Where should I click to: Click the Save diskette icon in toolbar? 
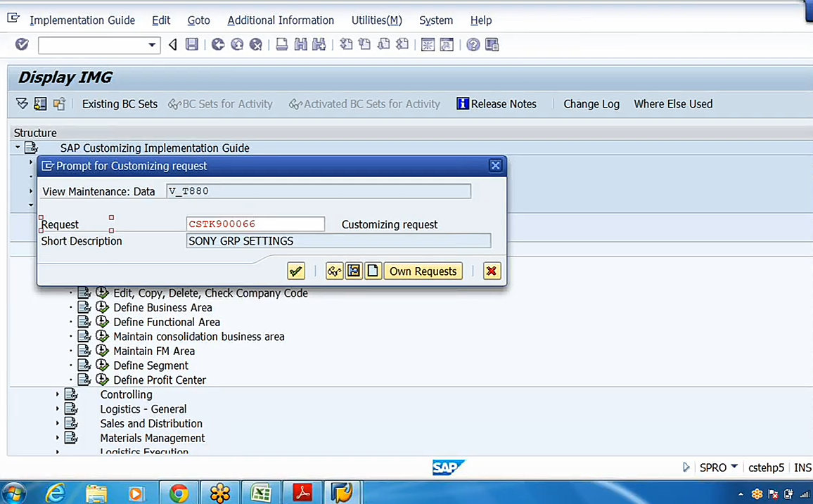pos(192,44)
